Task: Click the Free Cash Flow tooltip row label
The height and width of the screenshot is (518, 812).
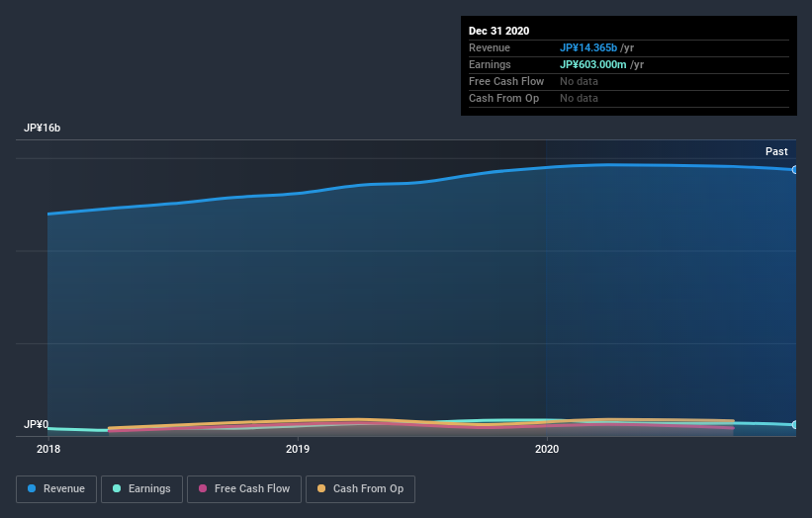Action: [506, 81]
